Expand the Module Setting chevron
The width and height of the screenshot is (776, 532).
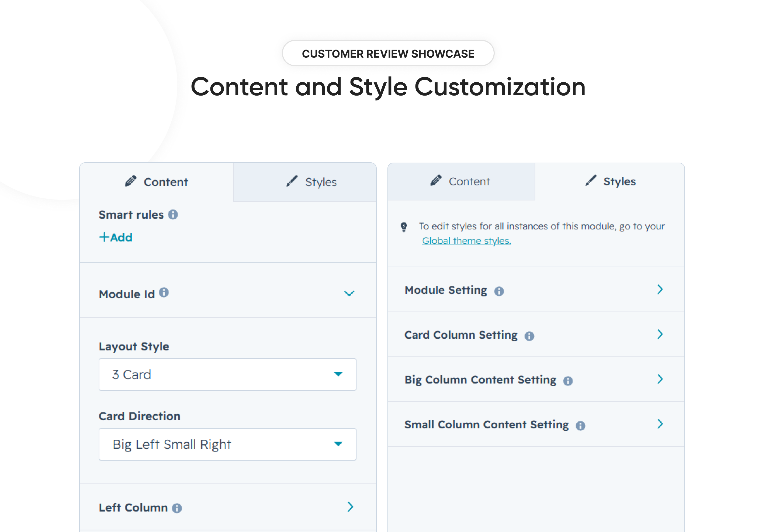pyautogui.click(x=660, y=289)
